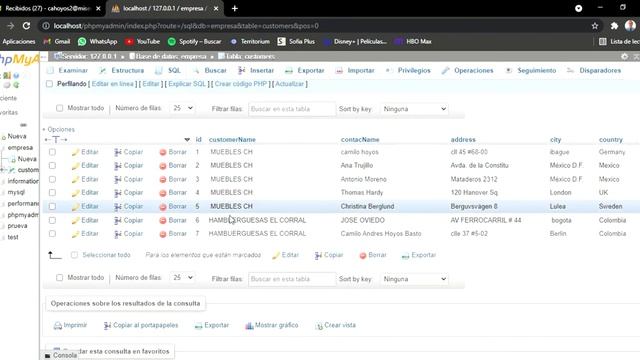Open the SQL tab
The height and width of the screenshot is (360, 640).
(168, 71)
